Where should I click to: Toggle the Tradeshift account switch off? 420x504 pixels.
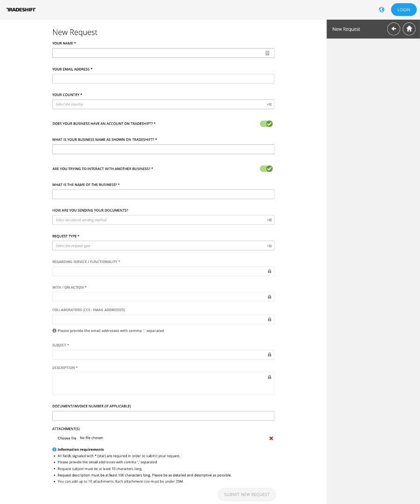[x=266, y=124]
